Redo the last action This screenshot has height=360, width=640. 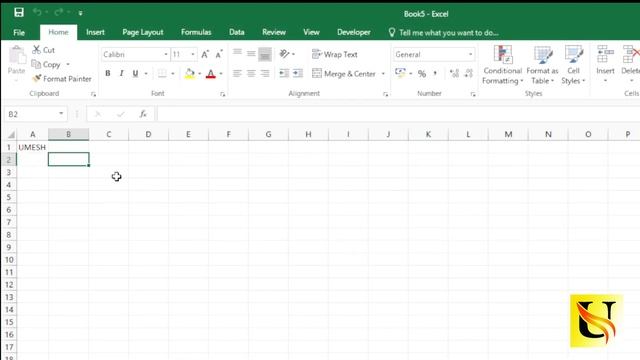[58, 12]
